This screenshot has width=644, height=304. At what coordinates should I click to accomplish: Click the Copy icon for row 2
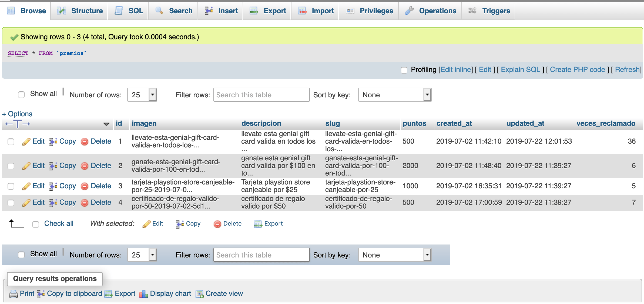(x=53, y=166)
